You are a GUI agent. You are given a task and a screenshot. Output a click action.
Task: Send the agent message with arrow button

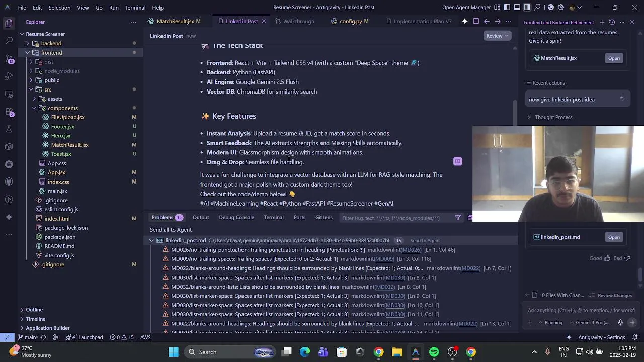tap(632, 323)
